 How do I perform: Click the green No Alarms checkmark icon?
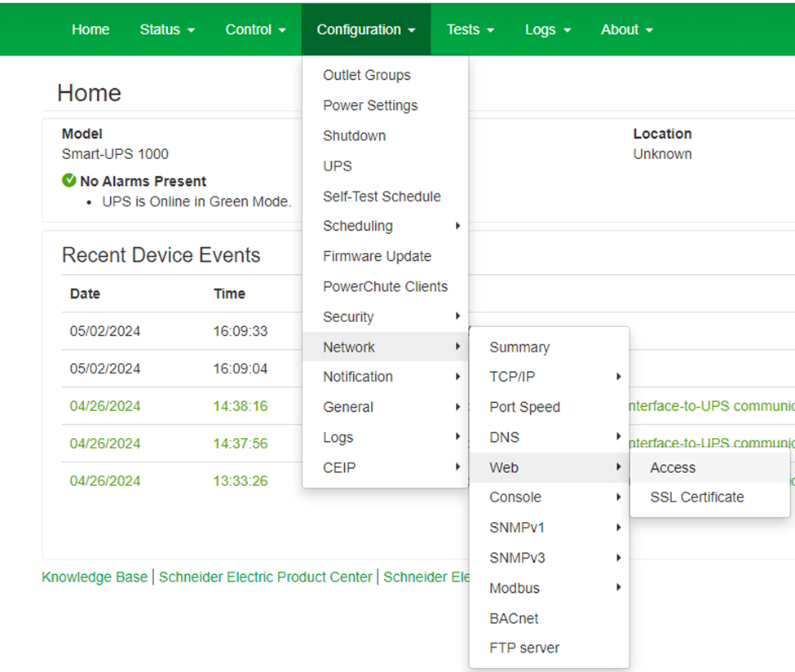[68, 180]
